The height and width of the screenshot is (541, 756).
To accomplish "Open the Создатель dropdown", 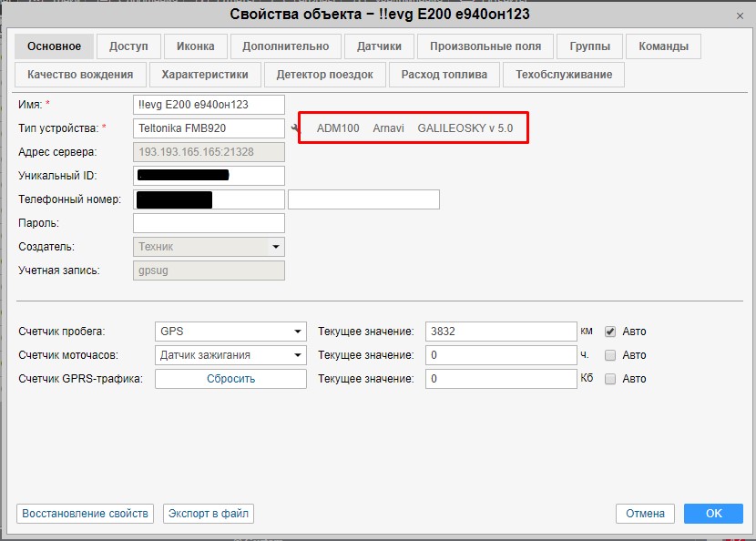I will pyautogui.click(x=209, y=247).
